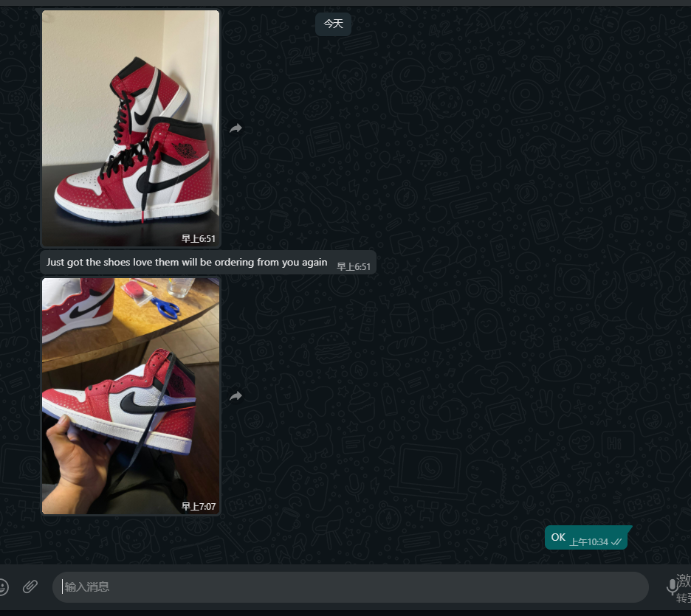
Task: Click the microphone voice message icon
Action: 672,586
